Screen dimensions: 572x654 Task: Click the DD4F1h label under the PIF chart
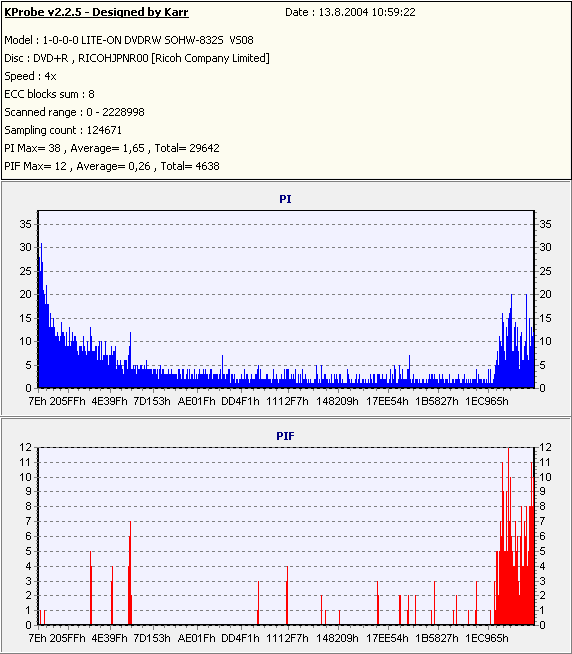click(x=240, y=638)
